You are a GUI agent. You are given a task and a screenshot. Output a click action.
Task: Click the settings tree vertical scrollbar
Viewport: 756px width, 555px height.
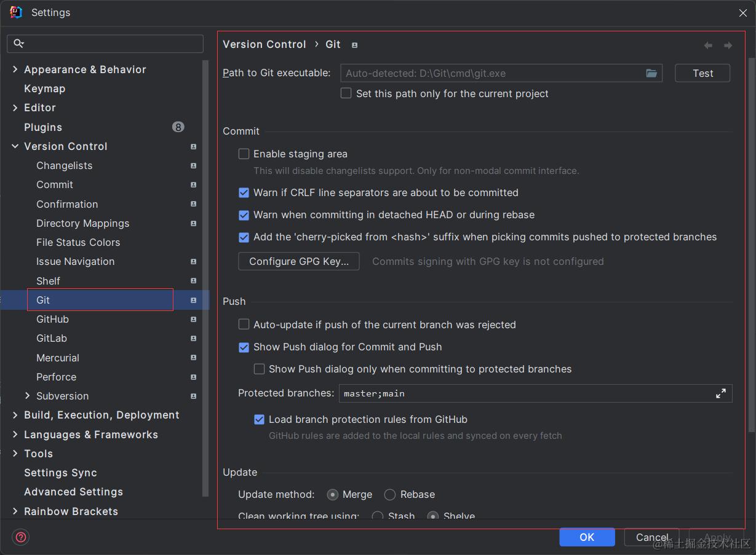205,278
